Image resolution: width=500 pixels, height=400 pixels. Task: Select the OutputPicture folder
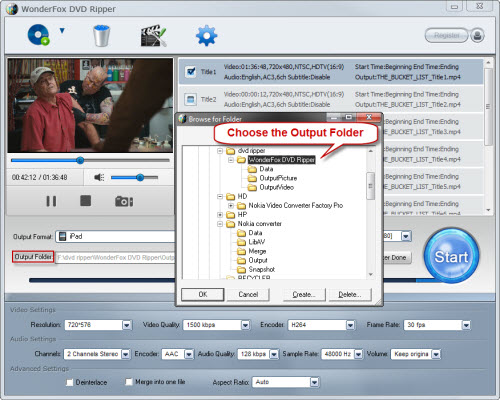tap(278, 178)
